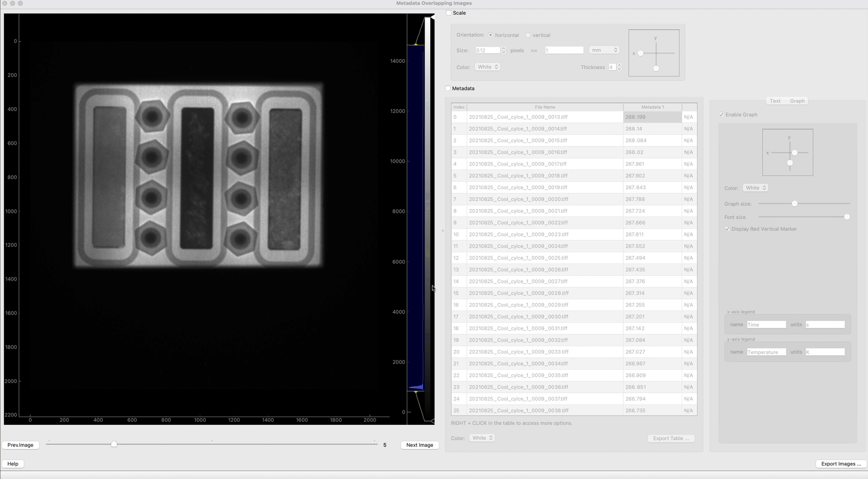Open Export Images dialog
Viewport: 868px width, 479px height.
840,464
